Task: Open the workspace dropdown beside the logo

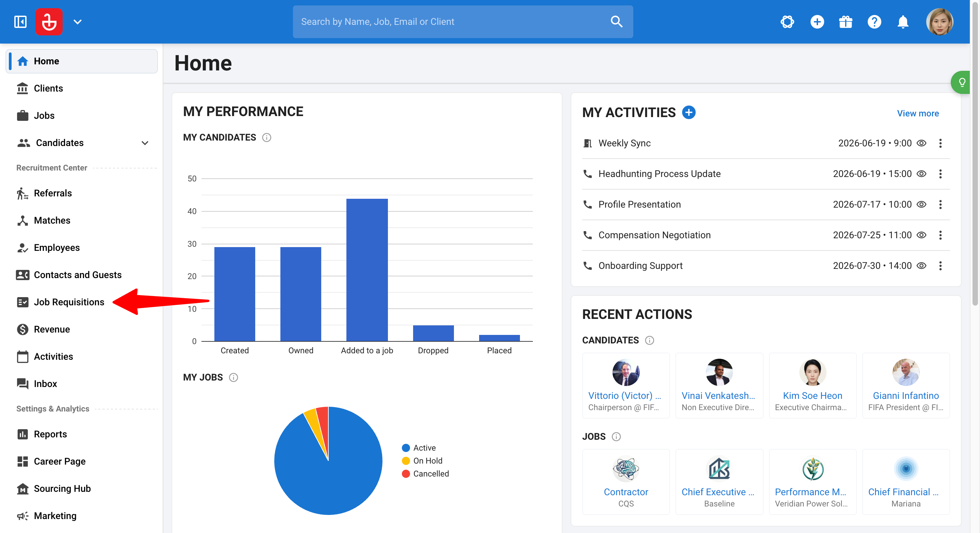Action: (78, 22)
